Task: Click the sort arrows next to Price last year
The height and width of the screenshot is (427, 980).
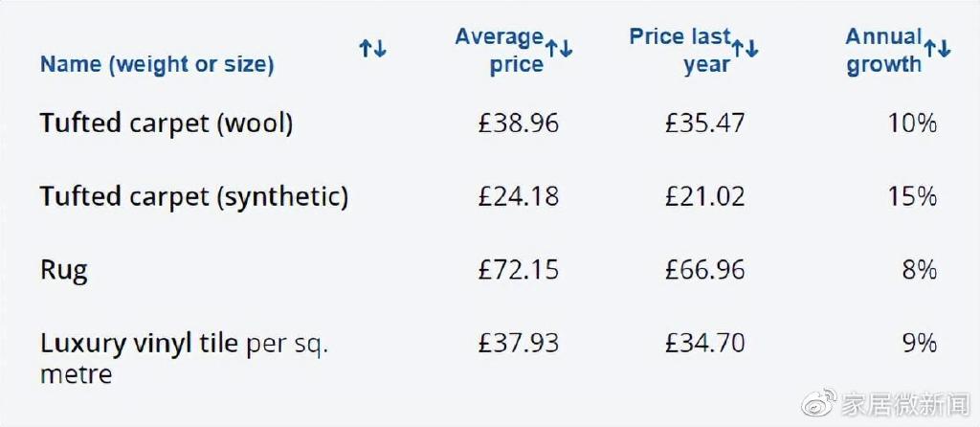Action: [x=745, y=48]
